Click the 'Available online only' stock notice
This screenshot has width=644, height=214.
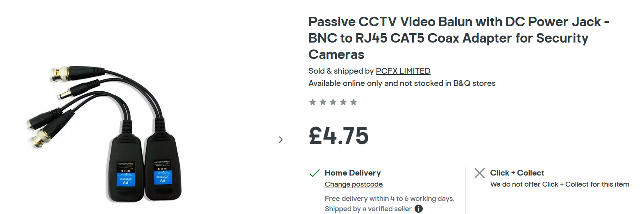[x=402, y=83]
